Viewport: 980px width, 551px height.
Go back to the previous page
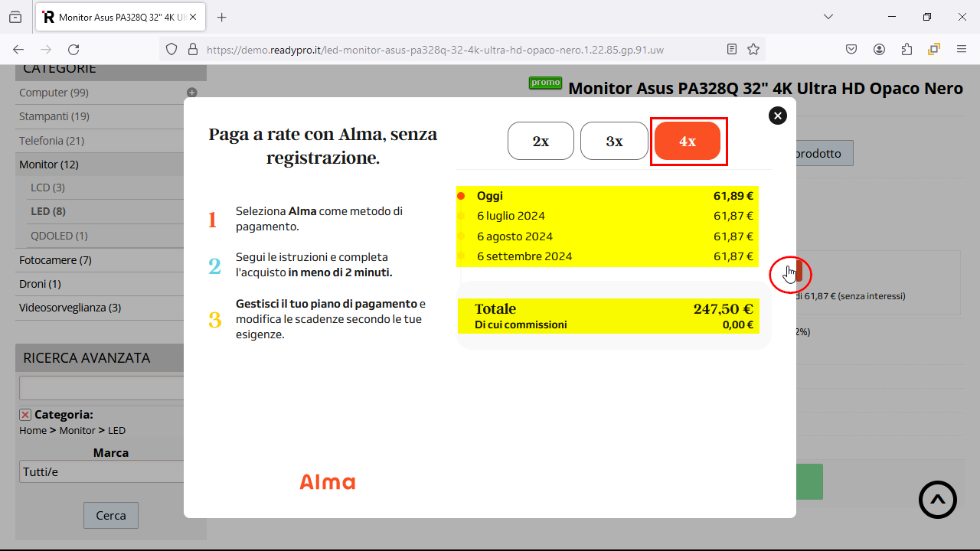tap(18, 49)
